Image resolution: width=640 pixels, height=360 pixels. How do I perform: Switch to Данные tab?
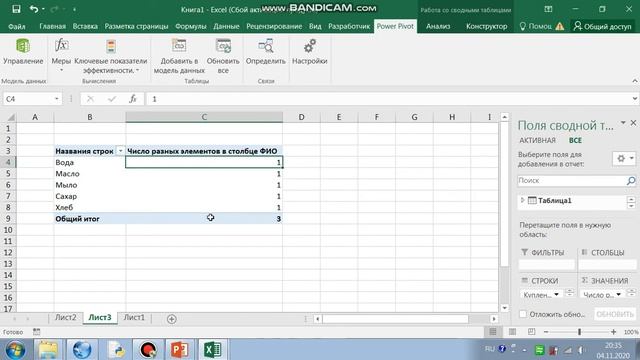click(x=226, y=26)
